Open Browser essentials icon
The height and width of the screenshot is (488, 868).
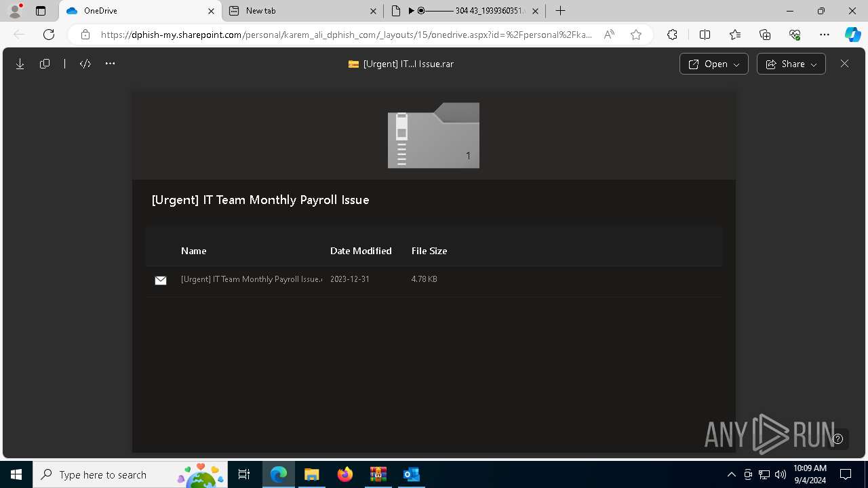tap(795, 35)
